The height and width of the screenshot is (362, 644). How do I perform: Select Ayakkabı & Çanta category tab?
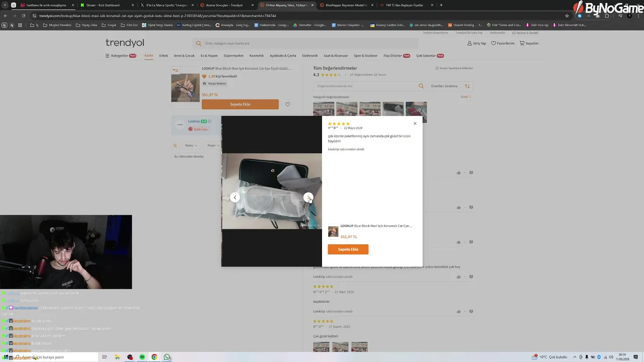click(x=283, y=56)
